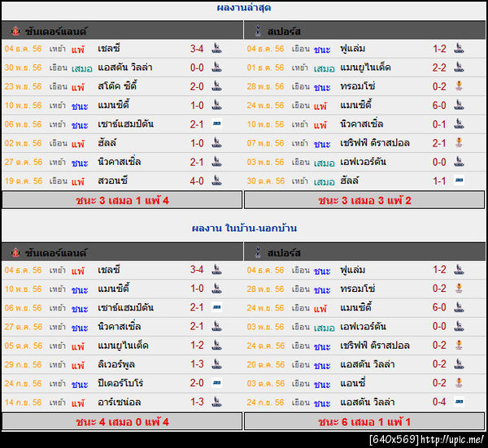Click the opponent name 'สวอนซี'
Viewport: 488px width, 448px height.
point(113,181)
